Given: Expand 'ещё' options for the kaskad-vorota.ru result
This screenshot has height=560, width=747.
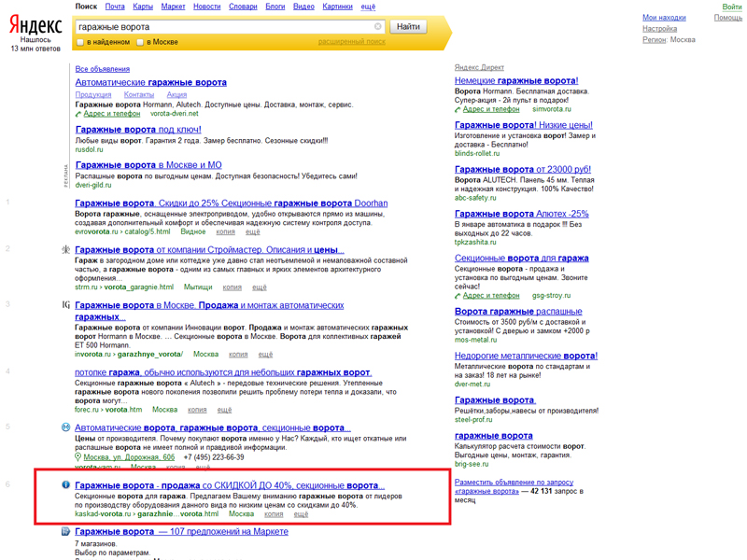Looking at the screenshot, I should [x=301, y=514].
